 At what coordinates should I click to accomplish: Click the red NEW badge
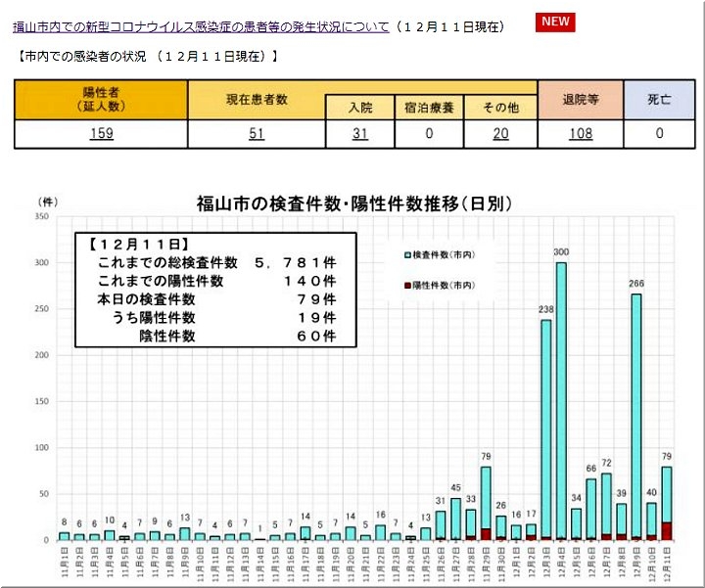pyautogui.click(x=555, y=23)
